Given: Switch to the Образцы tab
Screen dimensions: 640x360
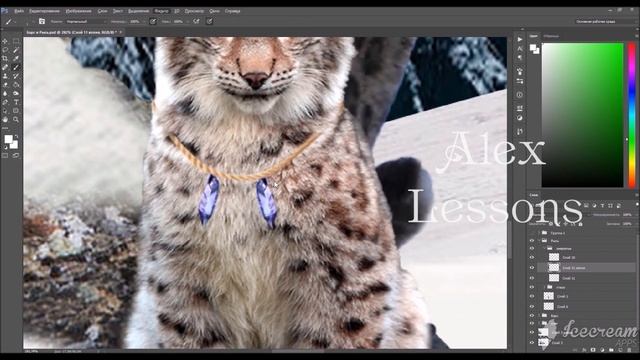Looking at the screenshot, I should (551, 36).
